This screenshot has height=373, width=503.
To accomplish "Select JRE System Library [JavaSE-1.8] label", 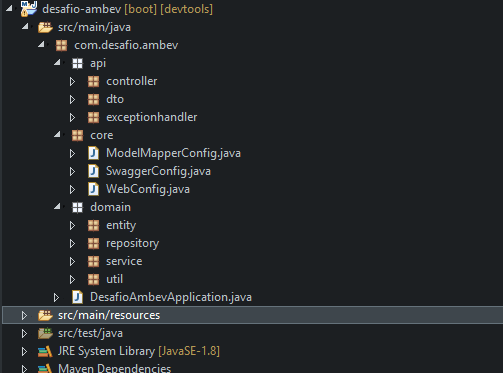I will tap(139, 351).
